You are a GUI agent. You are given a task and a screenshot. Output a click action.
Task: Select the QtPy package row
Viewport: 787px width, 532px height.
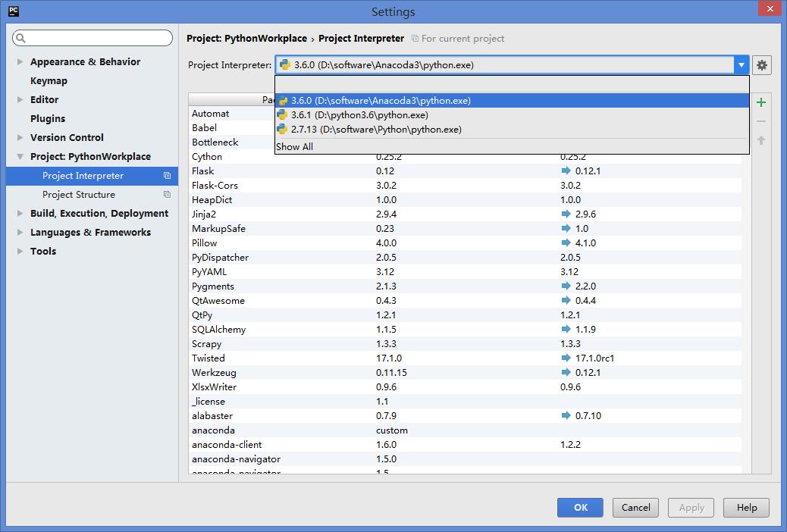(x=465, y=315)
